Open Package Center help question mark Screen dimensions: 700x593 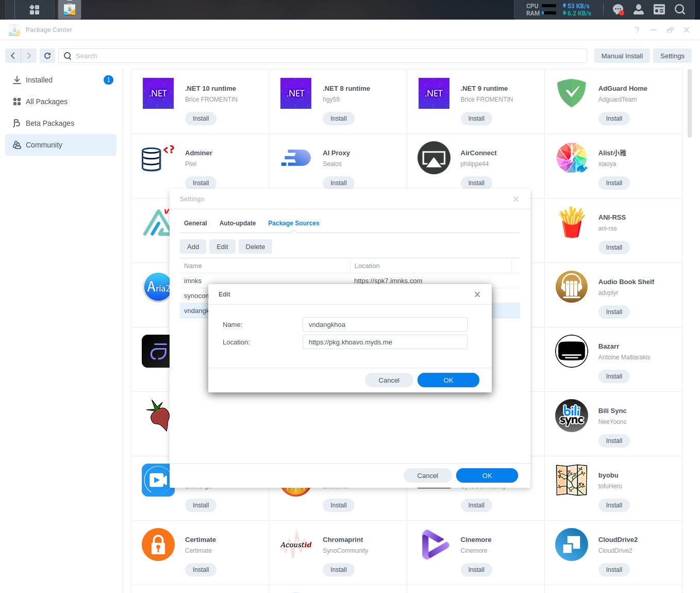tap(637, 30)
